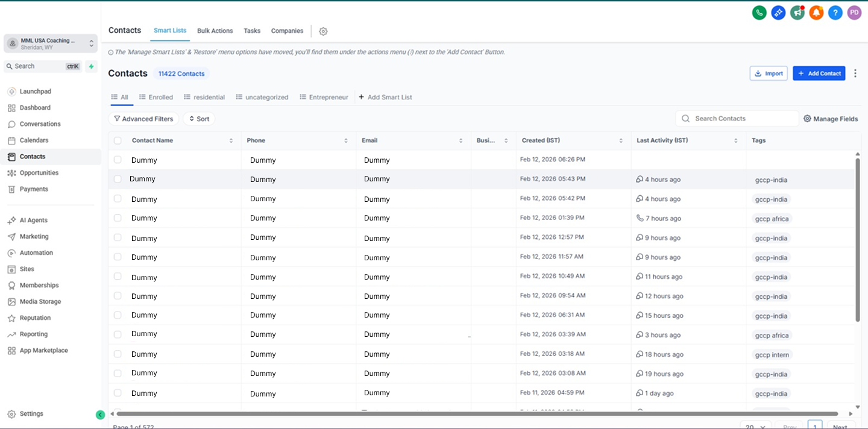The width and height of the screenshot is (868, 429).
Task: Open Media Storage from sidebar
Action: (40, 302)
